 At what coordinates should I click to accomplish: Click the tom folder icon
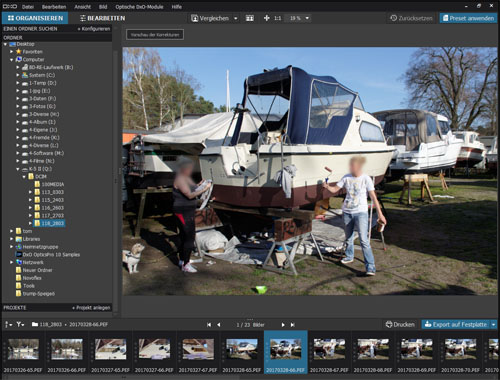[19, 231]
